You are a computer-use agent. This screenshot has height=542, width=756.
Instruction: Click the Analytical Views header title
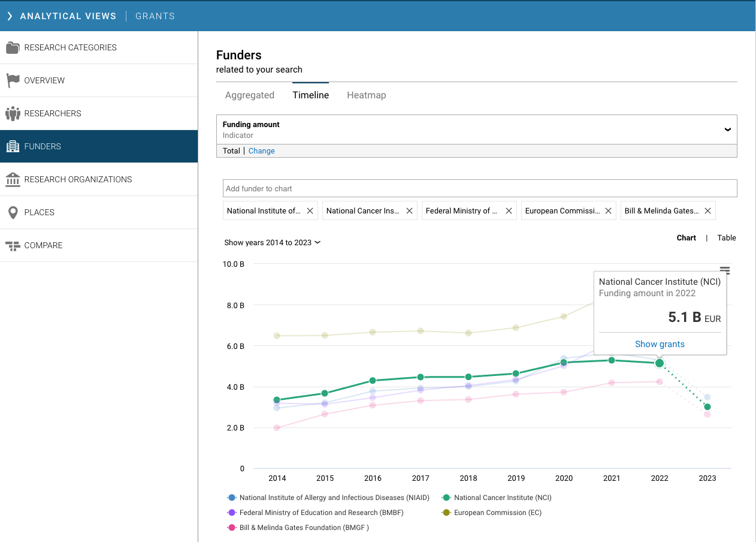click(x=68, y=16)
